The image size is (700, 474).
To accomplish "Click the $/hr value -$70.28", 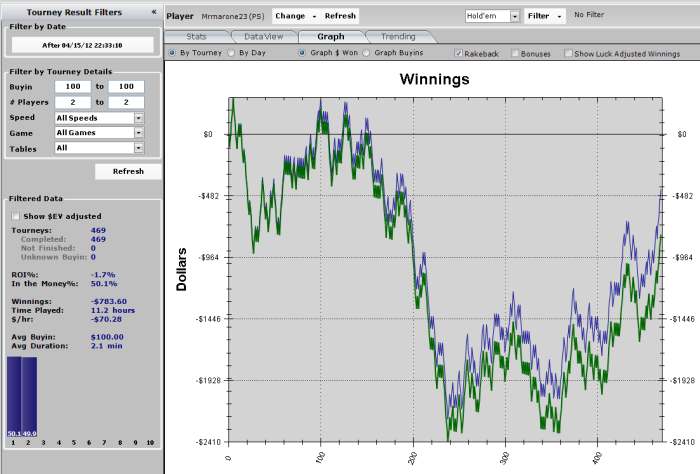I will pos(106,319).
